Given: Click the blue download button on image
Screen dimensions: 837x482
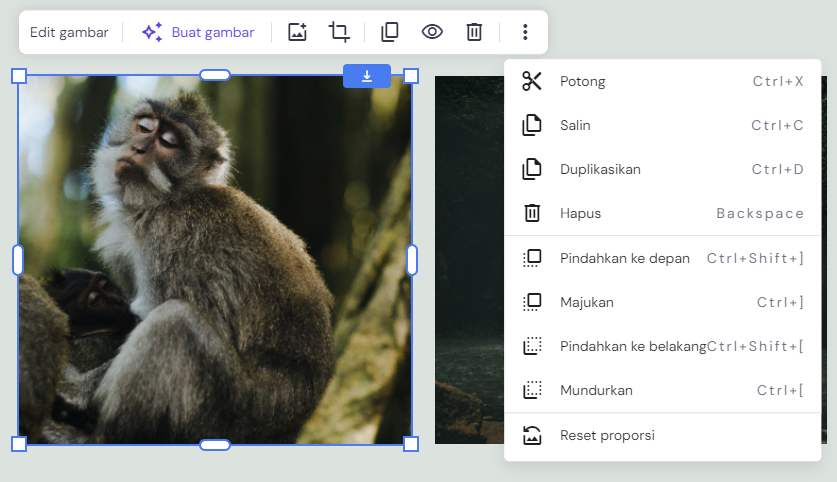Looking at the screenshot, I should (x=367, y=76).
